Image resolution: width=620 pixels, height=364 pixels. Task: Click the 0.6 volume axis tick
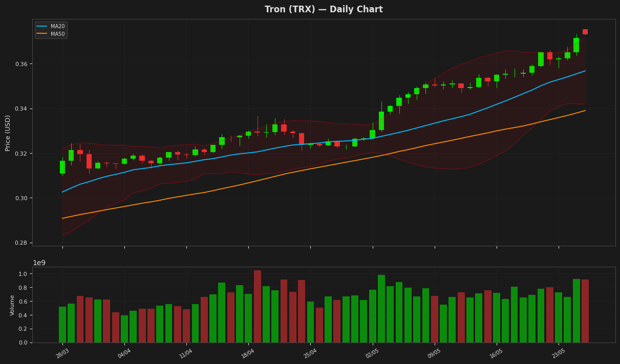point(23,302)
